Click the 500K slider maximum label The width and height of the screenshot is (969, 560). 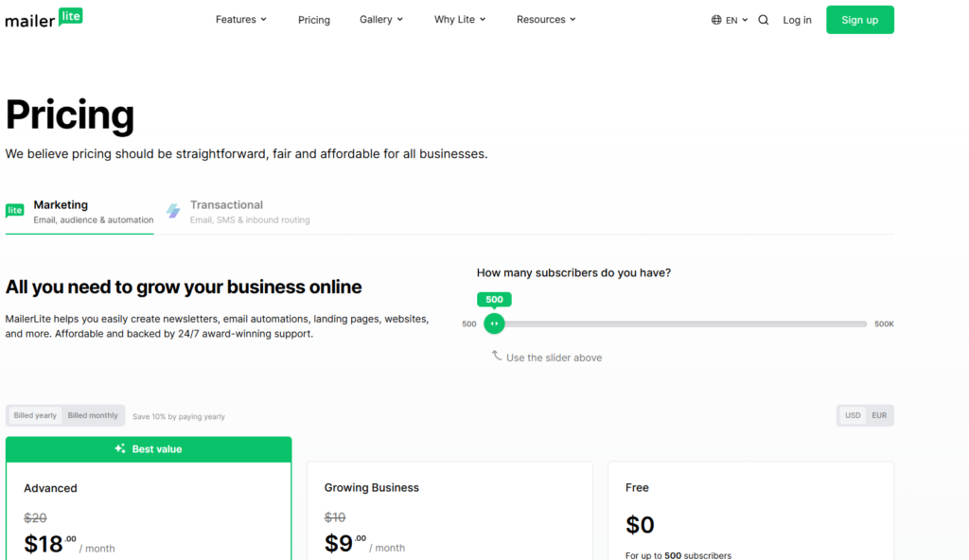tap(885, 324)
